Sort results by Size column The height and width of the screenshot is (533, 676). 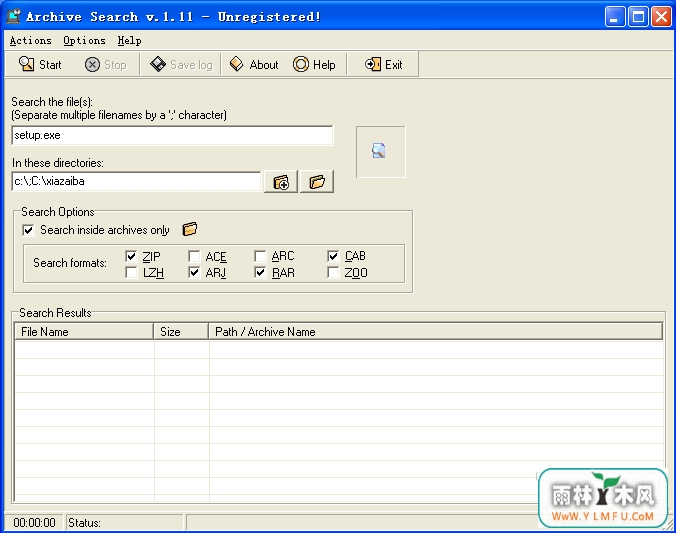click(181, 332)
